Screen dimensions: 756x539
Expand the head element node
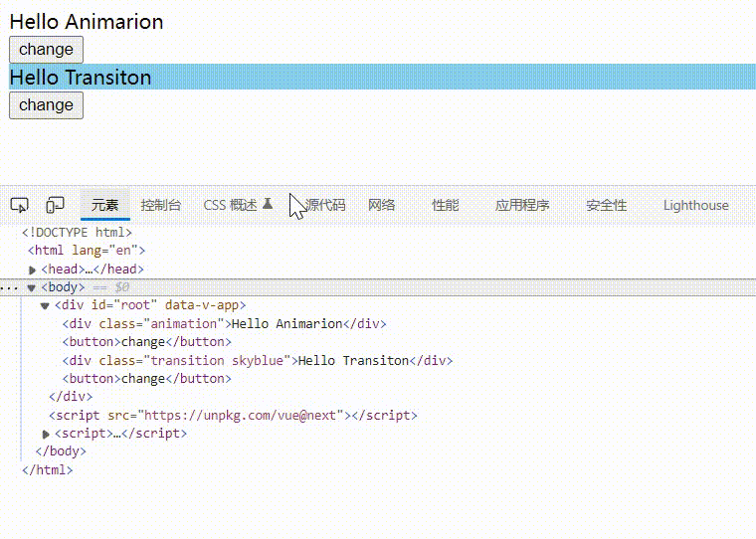[x=33, y=269]
